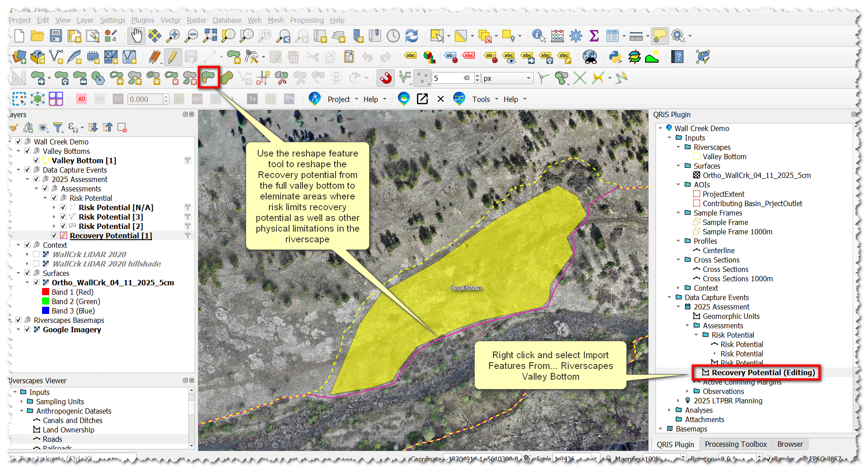Open the px snapping units dropdown
Viewport: 868px width, 470px height.
[508, 78]
